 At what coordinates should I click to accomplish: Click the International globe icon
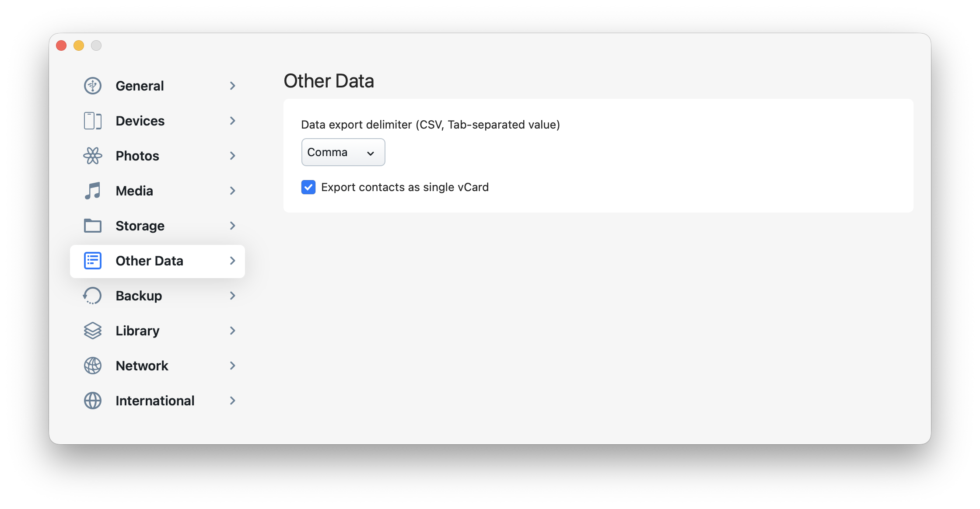93,401
